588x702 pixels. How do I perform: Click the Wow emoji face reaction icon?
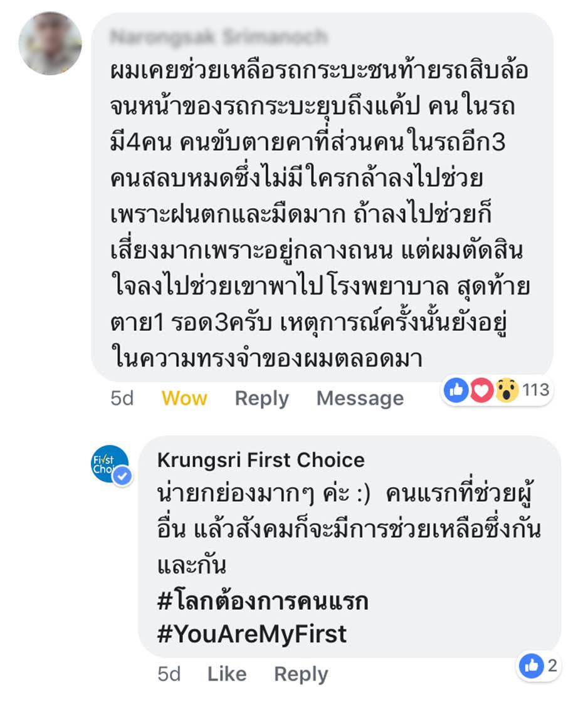(x=507, y=390)
